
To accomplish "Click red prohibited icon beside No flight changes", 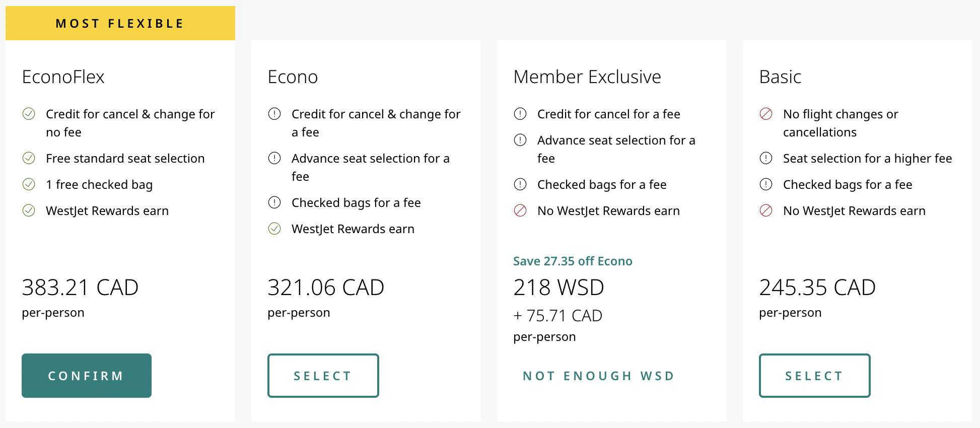I will [766, 114].
